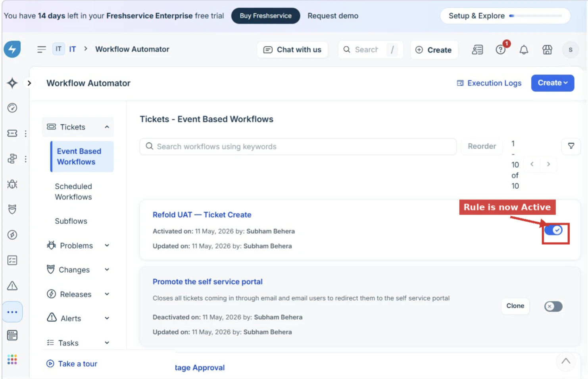Click the Reorder button

(482, 146)
